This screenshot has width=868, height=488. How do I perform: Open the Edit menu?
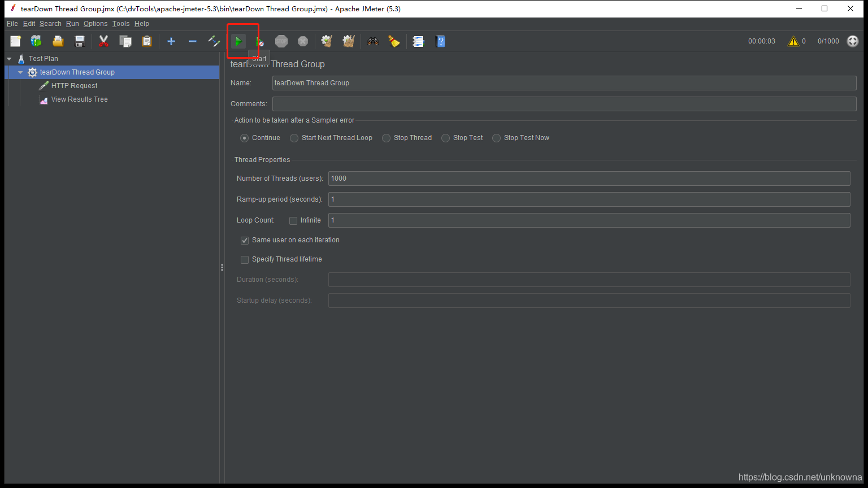tap(29, 24)
